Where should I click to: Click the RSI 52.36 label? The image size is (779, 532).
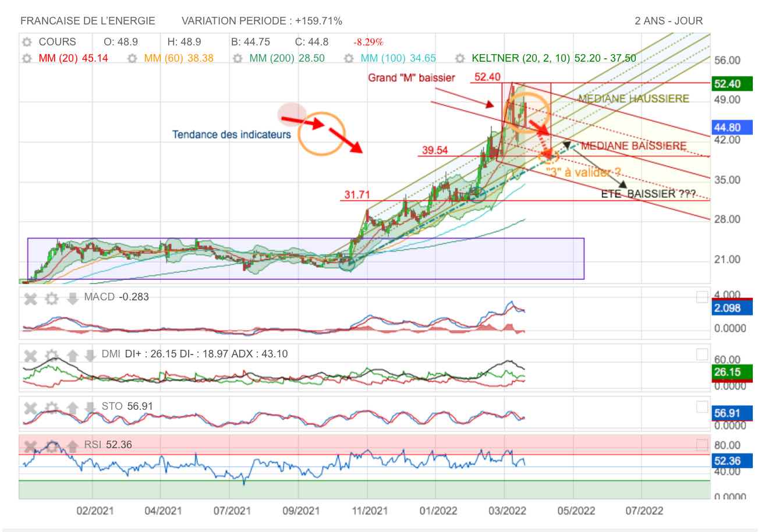108,445
